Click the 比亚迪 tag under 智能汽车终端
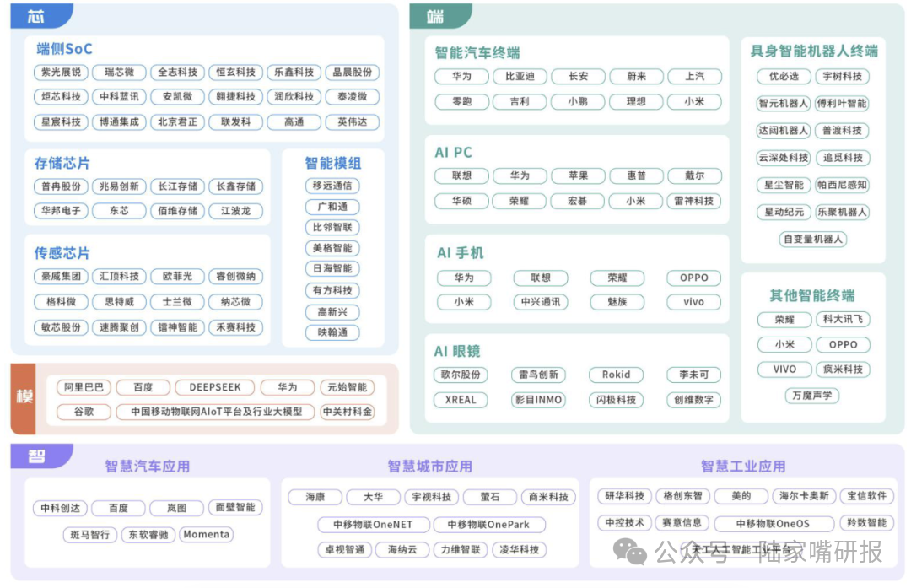This screenshot has width=911, height=588. tap(520, 76)
